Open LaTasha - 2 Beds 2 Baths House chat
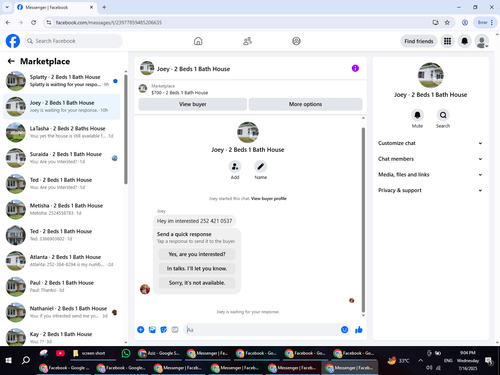This screenshot has width=500, height=375. tap(62, 132)
